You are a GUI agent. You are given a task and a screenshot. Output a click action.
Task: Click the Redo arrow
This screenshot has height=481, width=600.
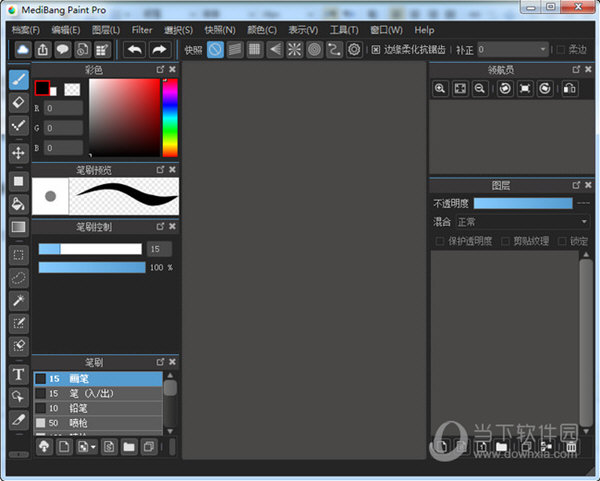pos(159,50)
